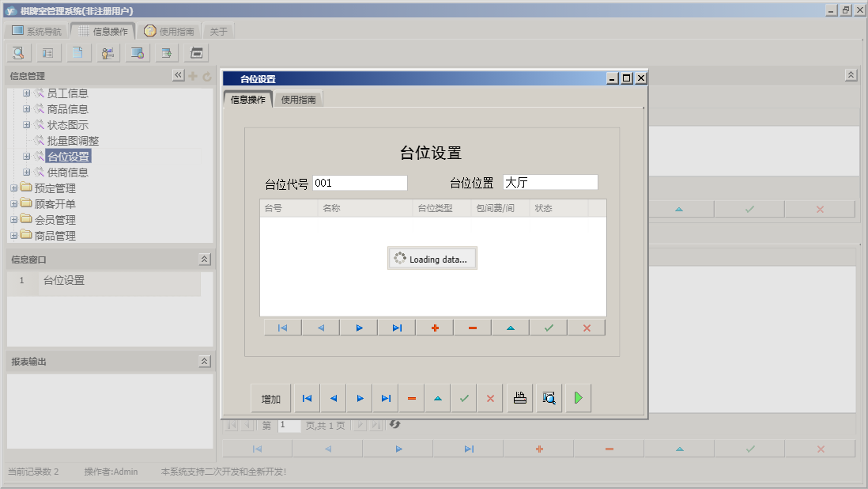Screen dimensions: 868x489
Task: Open the 使用指南 tab inside the 台位设置 dialog
Action: [x=299, y=100]
